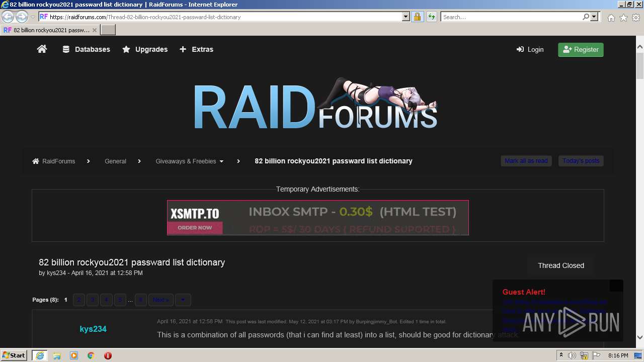The width and height of the screenshot is (644, 362).
Task: Go to page 5 of the thread
Action: pyautogui.click(x=120, y=300)
